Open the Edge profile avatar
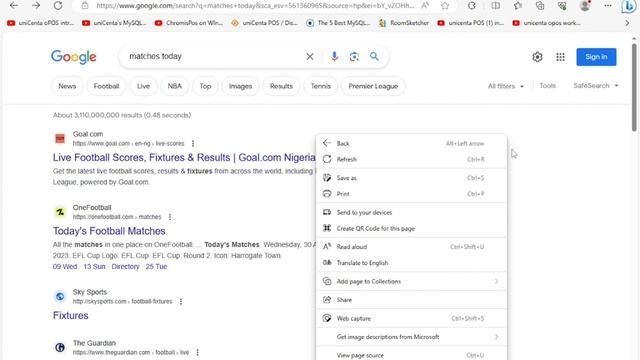The image size is (640, 360). coord(585,5)
